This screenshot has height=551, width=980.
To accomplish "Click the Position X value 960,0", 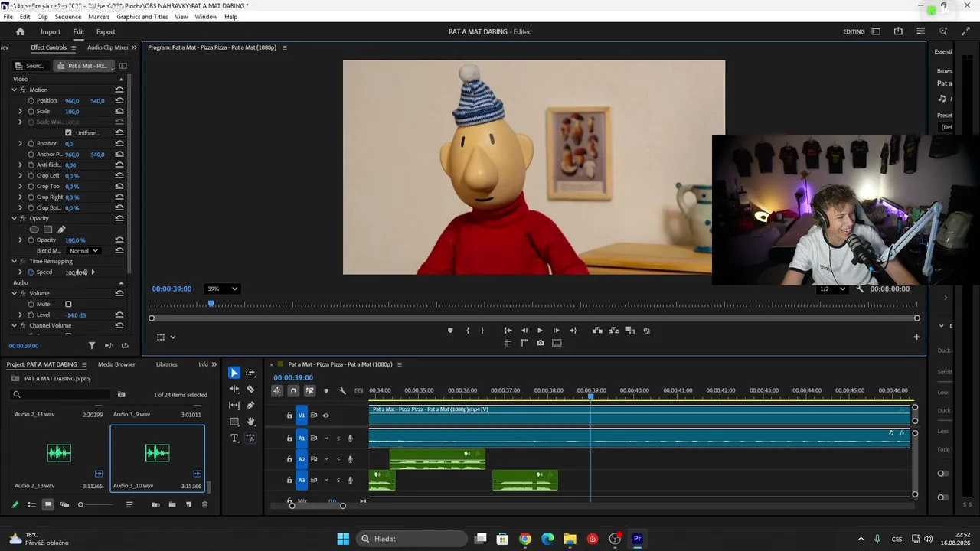I will [72, 101].
